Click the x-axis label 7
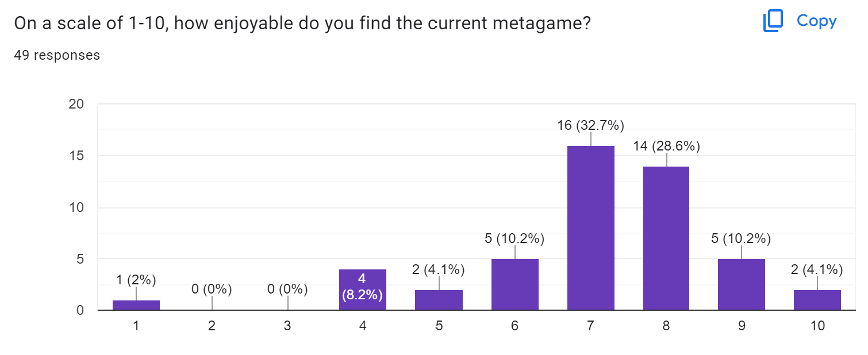Viewport: 868px width, 355px height. pos(590,326)
